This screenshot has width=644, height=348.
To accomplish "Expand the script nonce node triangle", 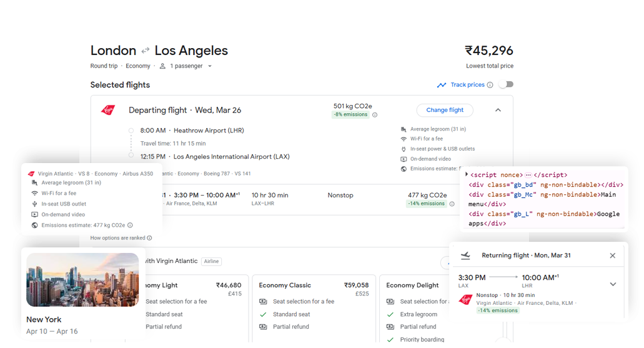I will 467,174.
